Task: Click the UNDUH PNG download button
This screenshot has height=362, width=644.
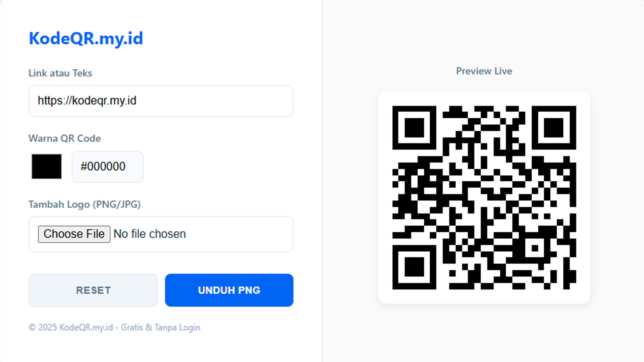Action: pos(229,290)
